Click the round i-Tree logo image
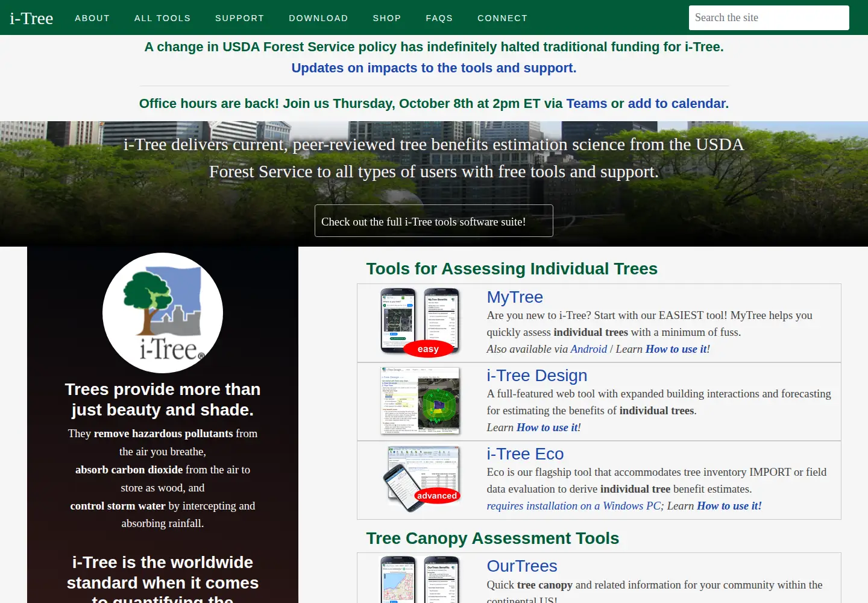The width and height of the screenshot is (868, 603). [x=163, y=313]
